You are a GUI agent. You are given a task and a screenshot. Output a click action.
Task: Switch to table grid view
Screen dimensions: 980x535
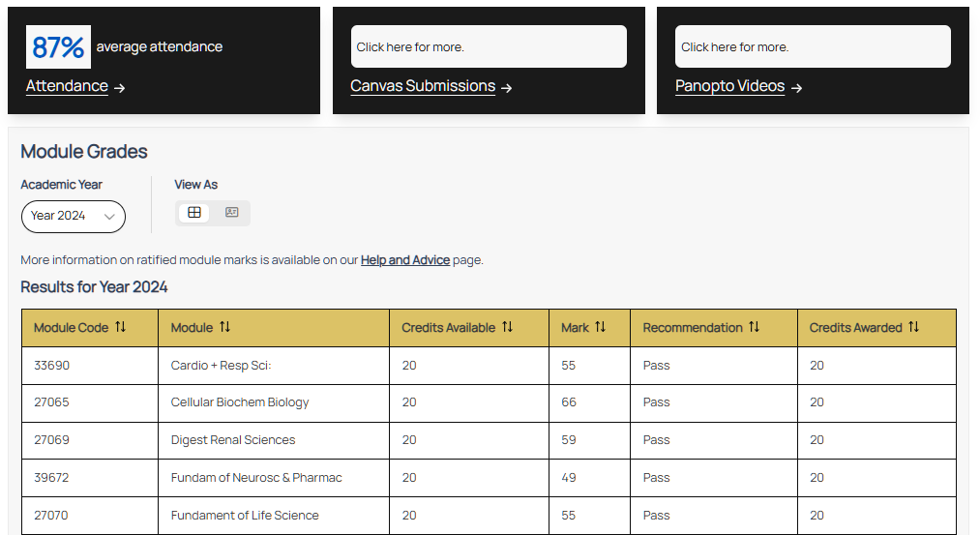coord(194,213)
